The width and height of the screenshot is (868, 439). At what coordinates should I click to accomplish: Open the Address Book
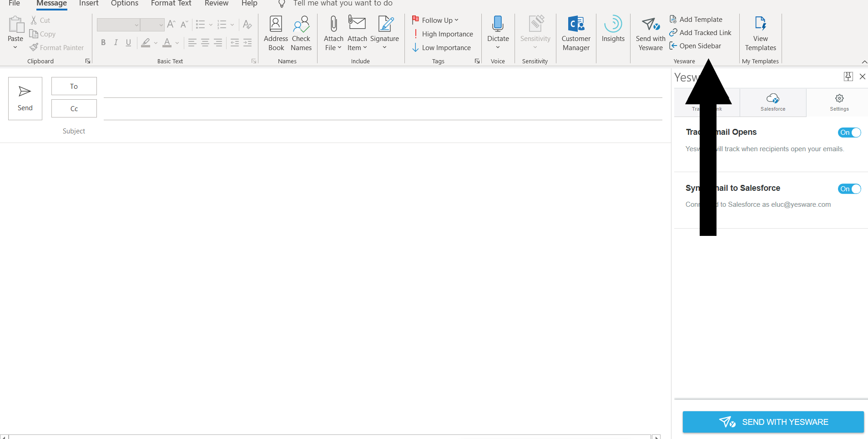(276, 32)
